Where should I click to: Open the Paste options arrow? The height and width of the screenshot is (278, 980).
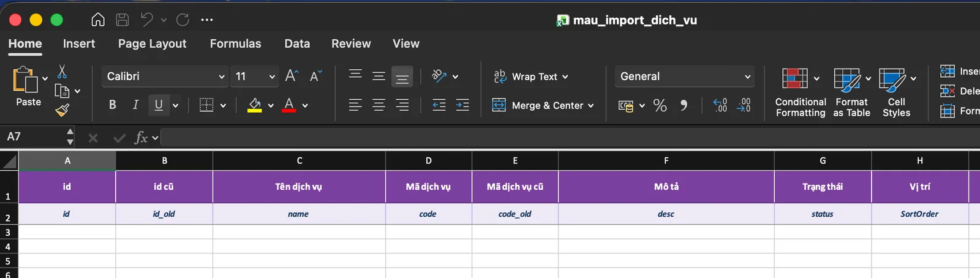45,78
